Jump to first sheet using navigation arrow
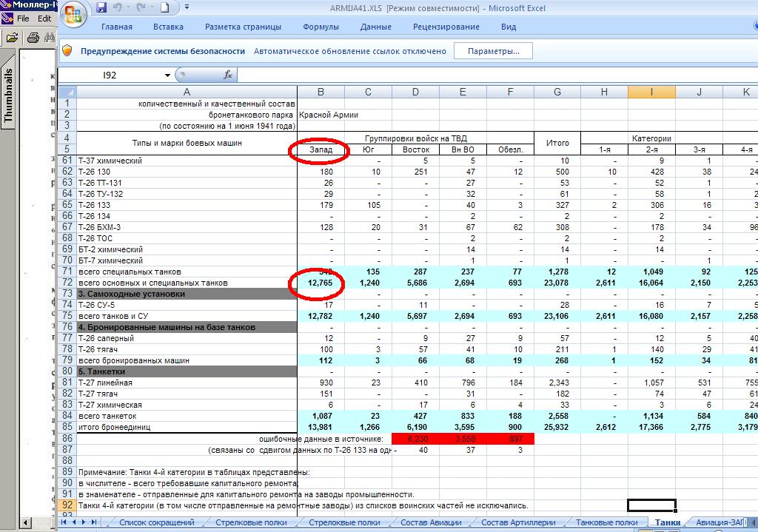Image resolution: width=758 pixels, height=532 pixels. click(64, 522)
